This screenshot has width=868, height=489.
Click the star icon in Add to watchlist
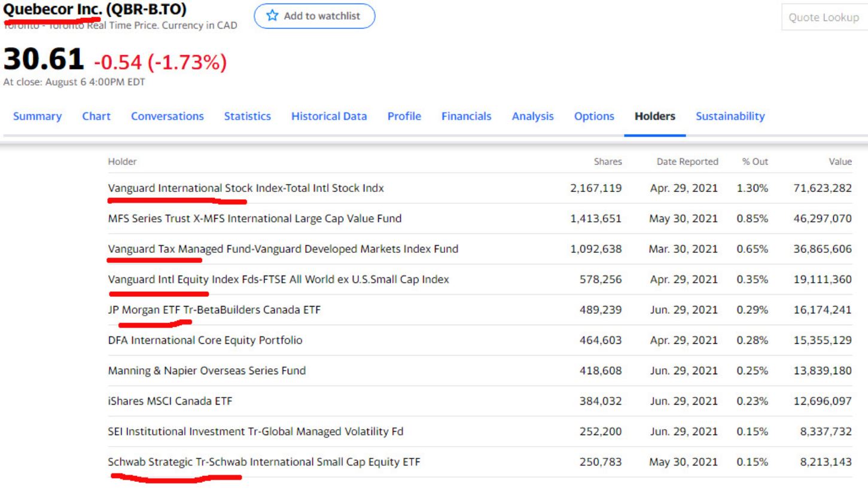point(272,16)
